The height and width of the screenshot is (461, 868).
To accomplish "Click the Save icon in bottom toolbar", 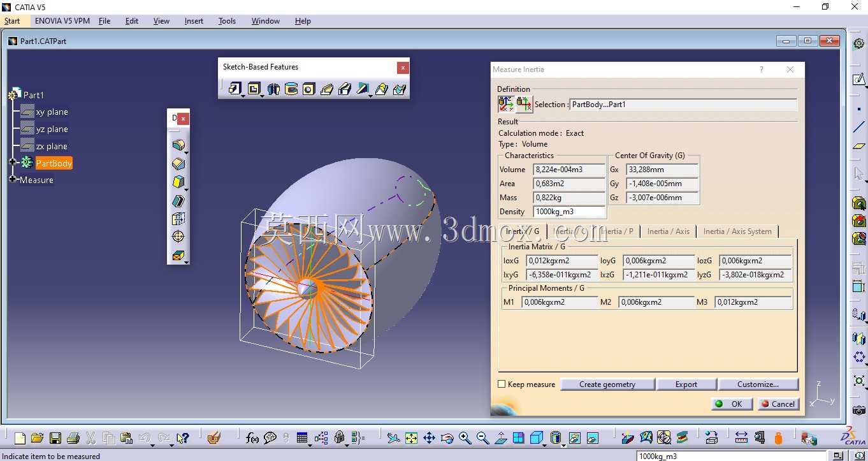I will tap(55, 438).
